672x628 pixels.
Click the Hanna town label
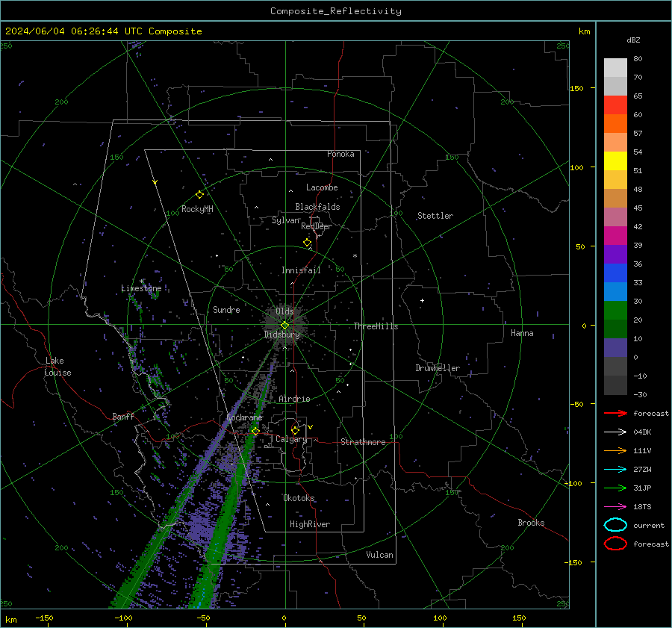click(x=522, y=333)
